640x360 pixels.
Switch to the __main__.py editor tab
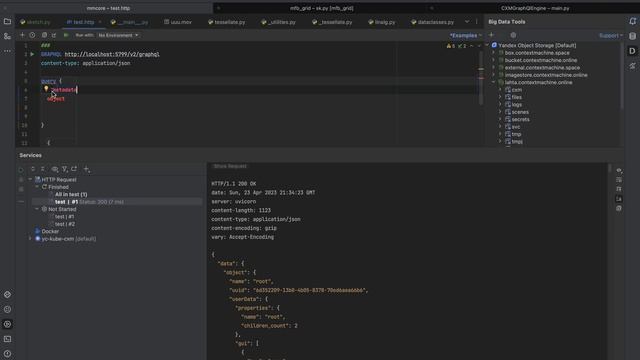point(129,22)
